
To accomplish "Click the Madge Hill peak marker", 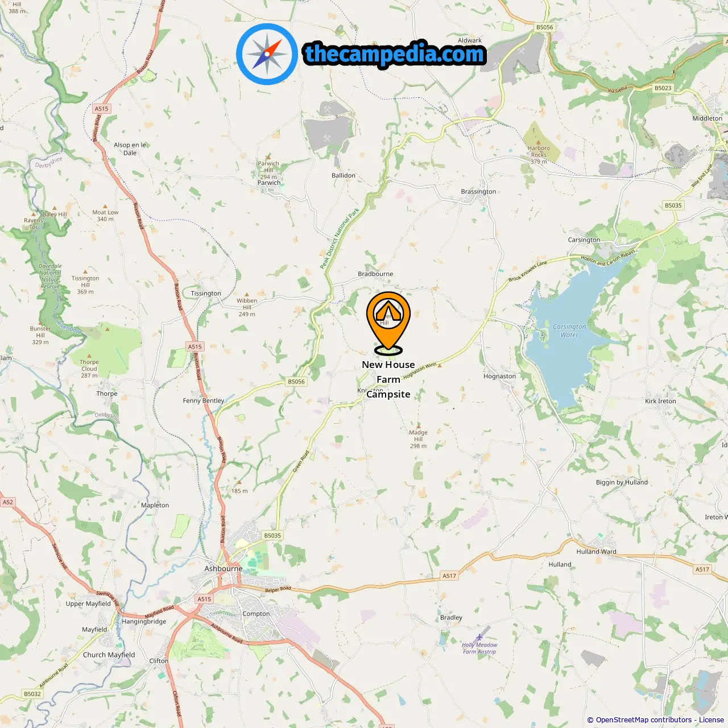I will [x=419, y=425].
